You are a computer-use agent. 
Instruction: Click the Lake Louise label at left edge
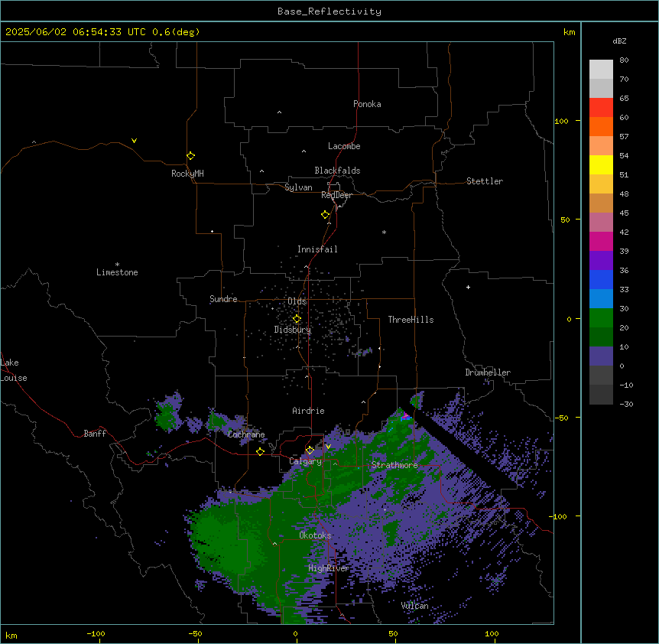pyautogui.click(x=14, y=370)
